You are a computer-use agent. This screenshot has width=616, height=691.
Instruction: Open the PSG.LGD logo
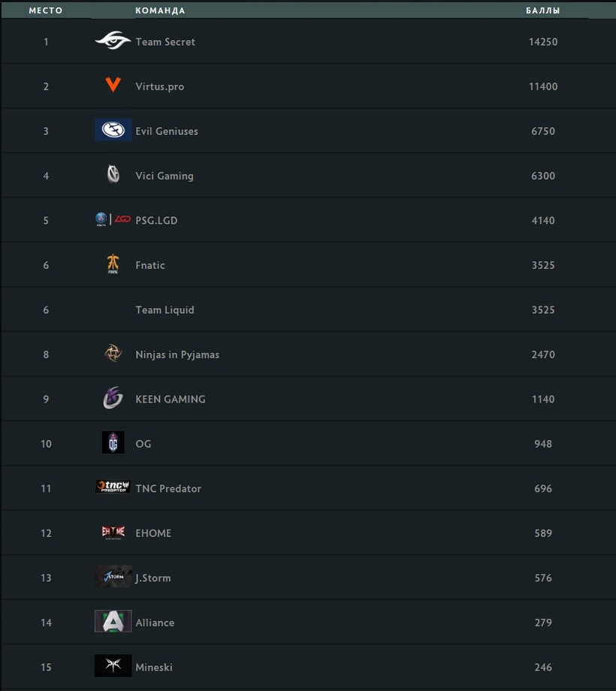click(x=113, y=219)
